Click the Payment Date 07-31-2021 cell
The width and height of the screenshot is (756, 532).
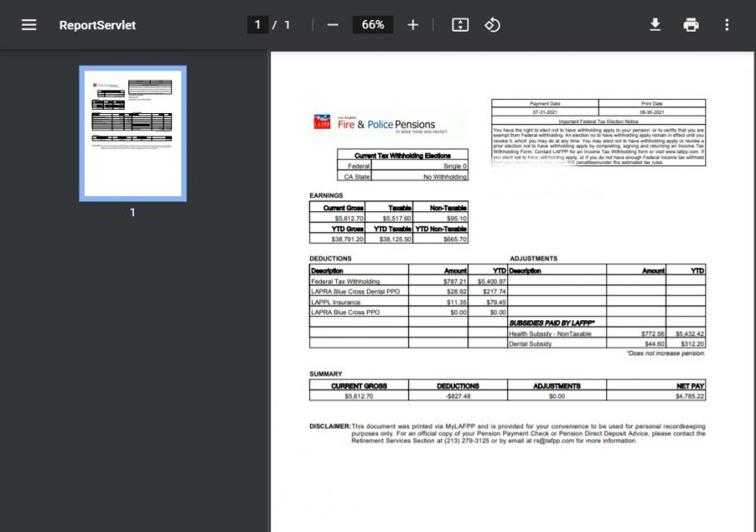pyautogui.click(x=545, y=111)
